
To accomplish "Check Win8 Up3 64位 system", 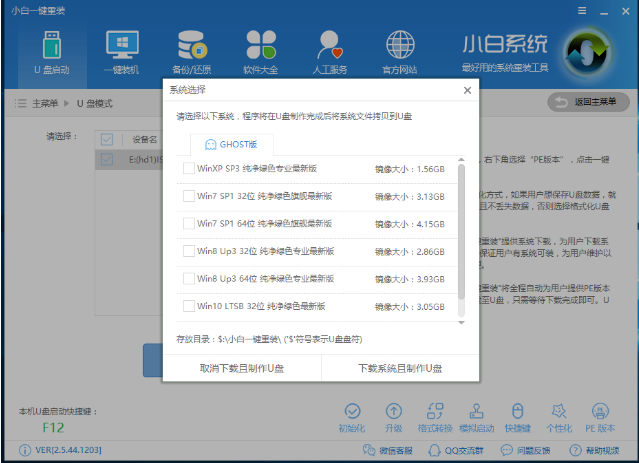I will (189, 279).
